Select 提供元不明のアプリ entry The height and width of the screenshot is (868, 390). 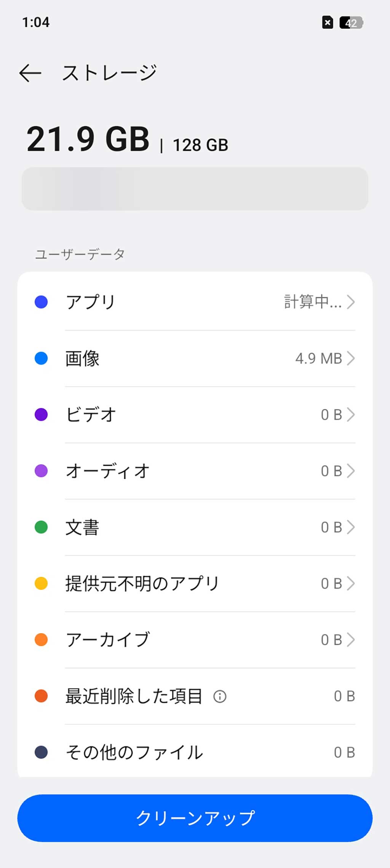click(x=142, y=583)
